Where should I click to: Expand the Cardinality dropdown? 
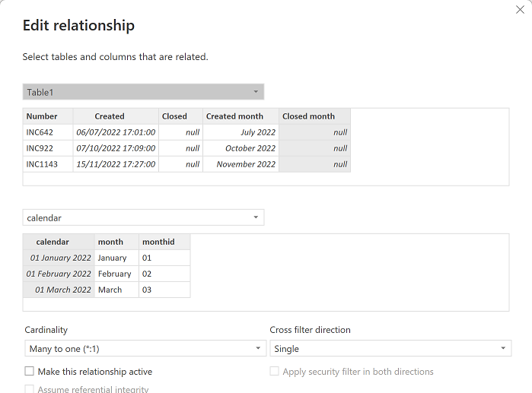145,349
